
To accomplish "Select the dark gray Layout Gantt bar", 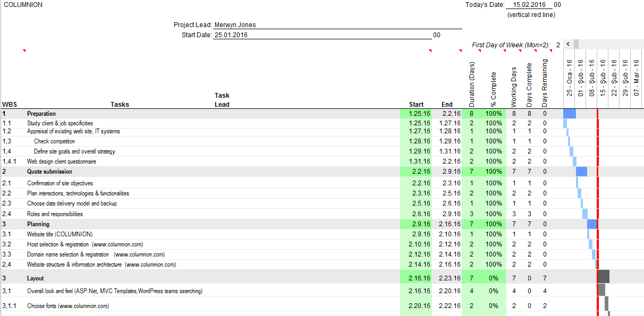I will click(604, 277).
